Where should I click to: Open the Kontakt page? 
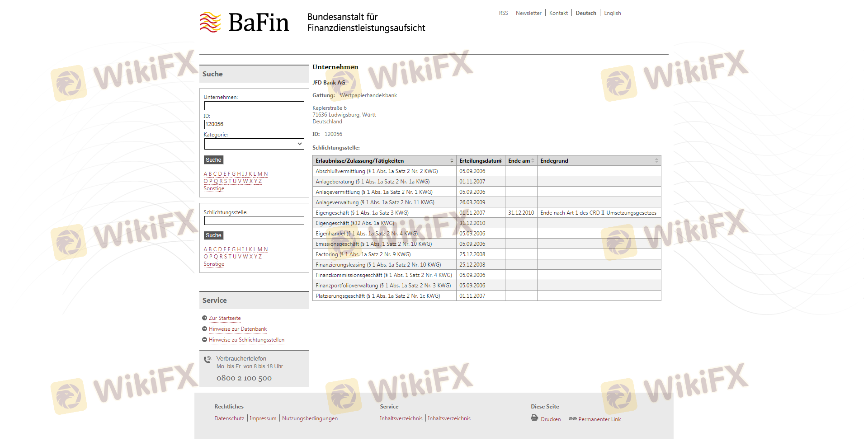point(558,13)
